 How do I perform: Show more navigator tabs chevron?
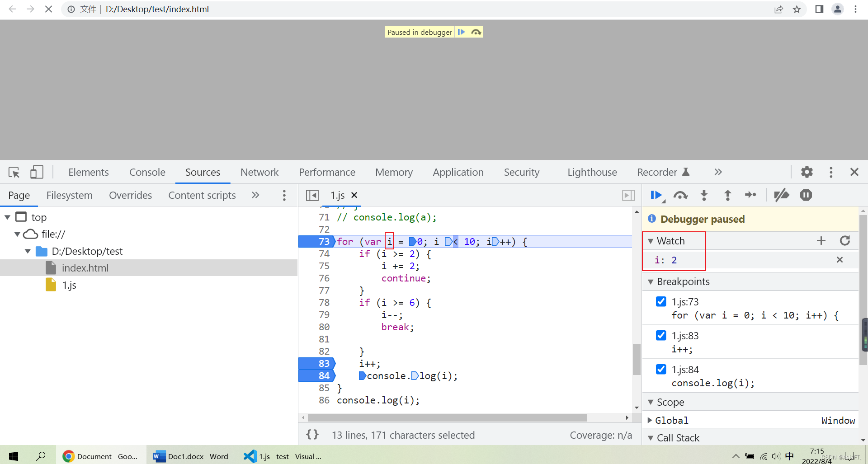255,195
